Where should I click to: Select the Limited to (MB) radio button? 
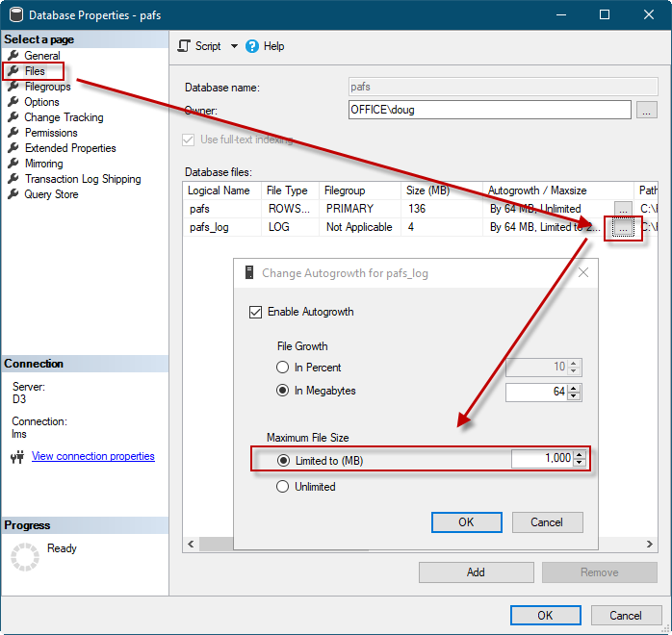point(283,460)
